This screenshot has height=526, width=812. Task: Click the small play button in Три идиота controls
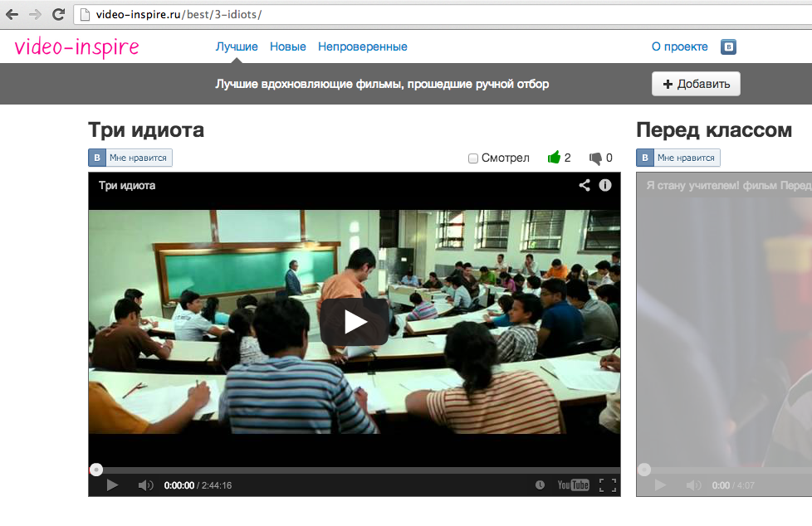coord(112,485)
